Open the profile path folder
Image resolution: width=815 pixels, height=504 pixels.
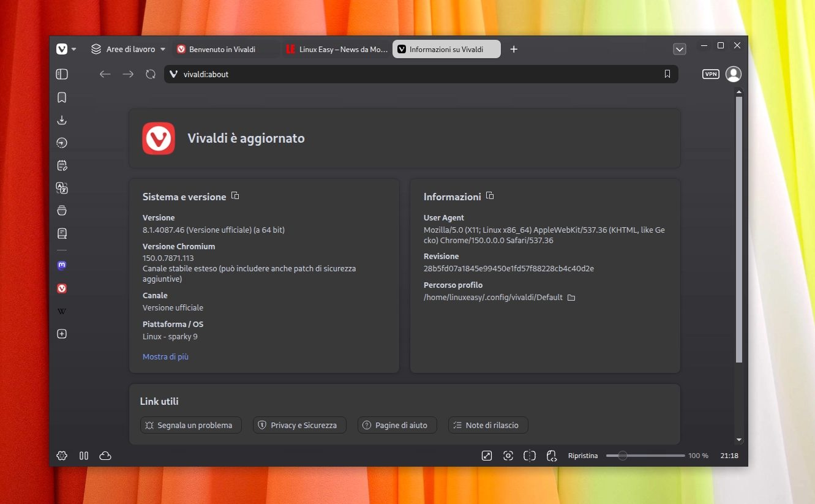point(571,298)
